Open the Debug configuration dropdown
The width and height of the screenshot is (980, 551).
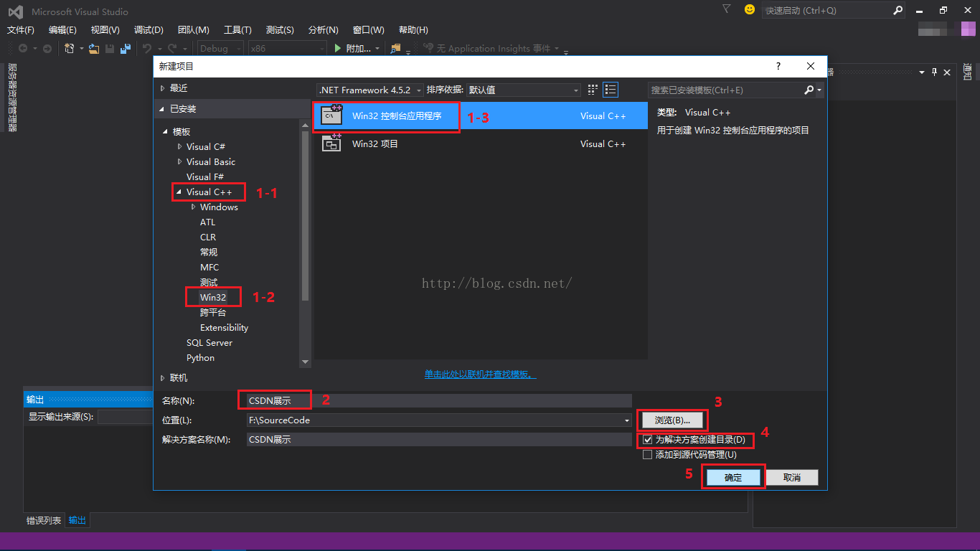coord(219,48)
